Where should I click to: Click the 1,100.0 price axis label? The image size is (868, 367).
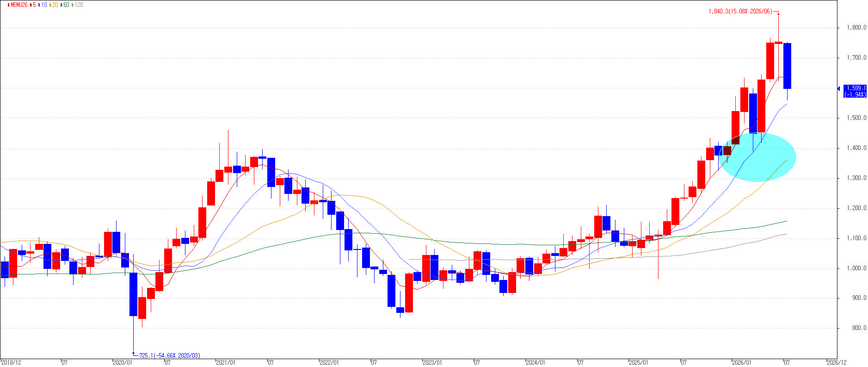click(856, 238)
